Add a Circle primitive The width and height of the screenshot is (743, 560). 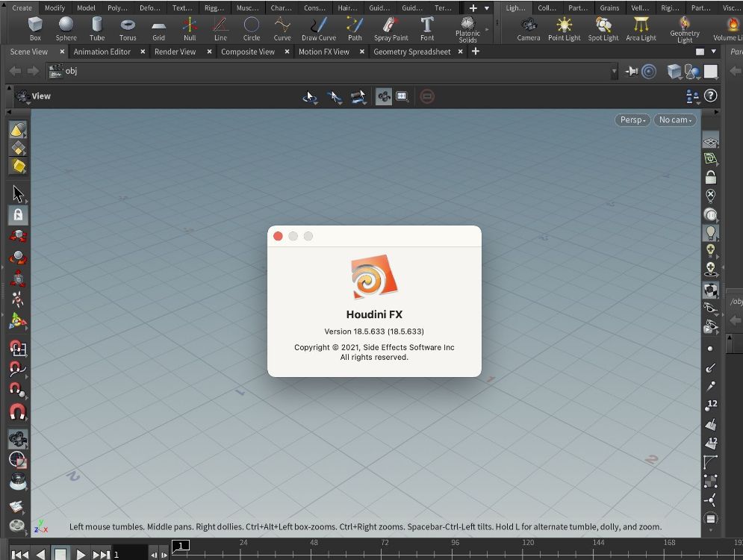251,28
